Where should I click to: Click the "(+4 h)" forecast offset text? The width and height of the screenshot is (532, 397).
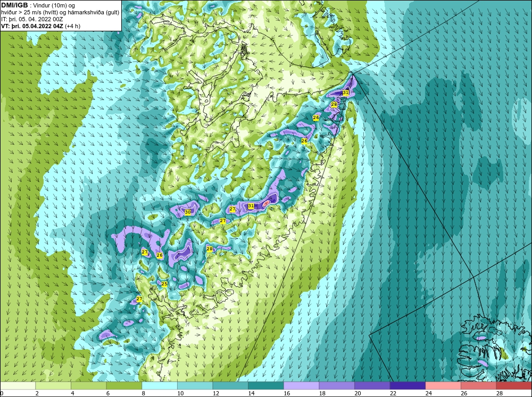point(72,26)
